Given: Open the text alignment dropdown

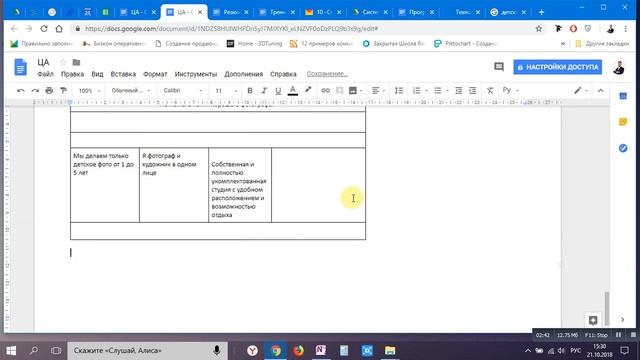Looking at the screenshot, I should point(378,91).
